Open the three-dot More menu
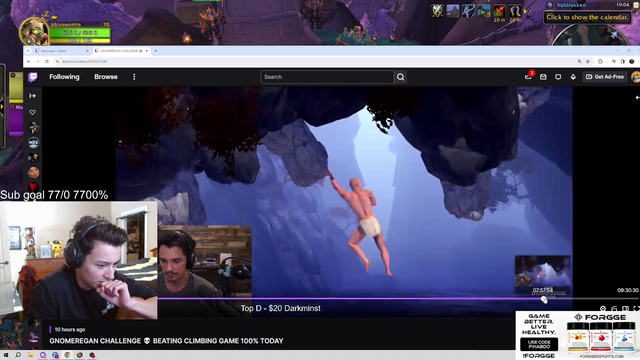The width and height of the screenshot is (640, 360). [x=134, y=77]
